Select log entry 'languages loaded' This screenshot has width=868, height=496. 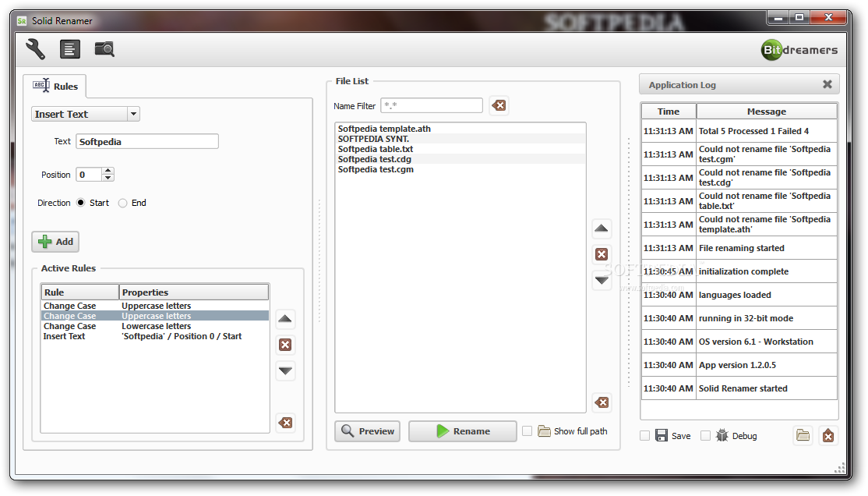[739, 295]
